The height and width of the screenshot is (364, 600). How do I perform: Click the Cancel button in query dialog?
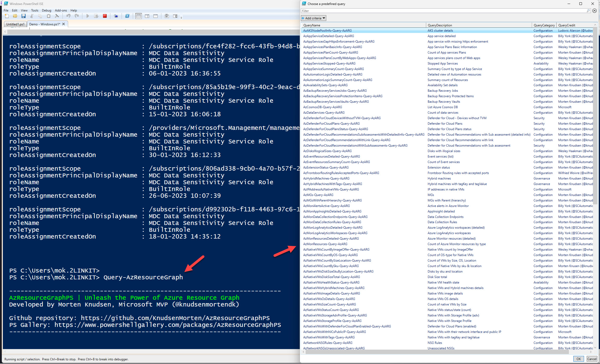(592, 359)
